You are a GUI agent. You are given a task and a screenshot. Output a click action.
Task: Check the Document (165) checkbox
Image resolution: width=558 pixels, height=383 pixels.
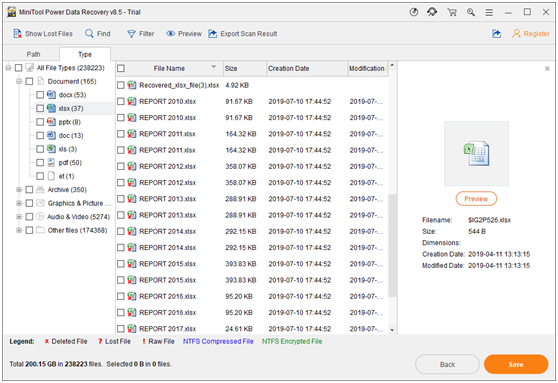point(30,82)
